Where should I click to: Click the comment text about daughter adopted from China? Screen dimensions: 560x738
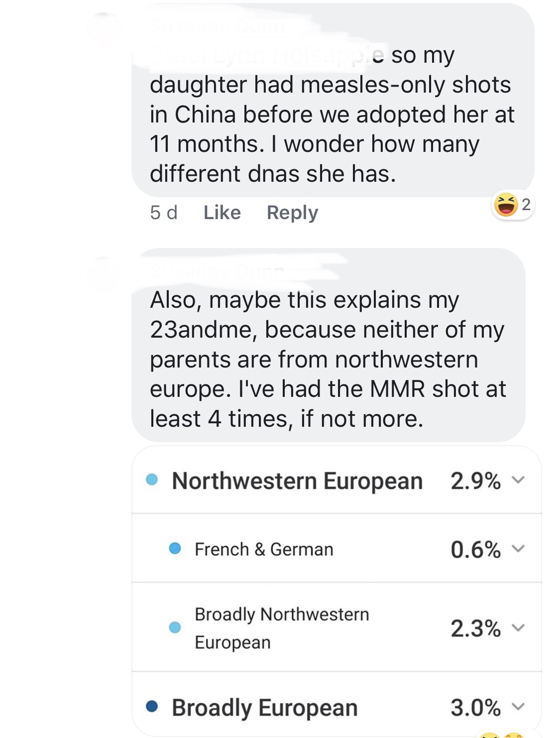pos(332,115)
